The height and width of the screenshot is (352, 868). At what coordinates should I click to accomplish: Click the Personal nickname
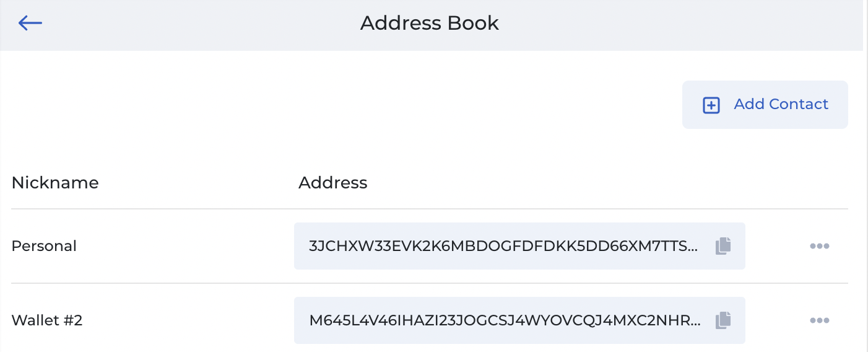(44, 246)
